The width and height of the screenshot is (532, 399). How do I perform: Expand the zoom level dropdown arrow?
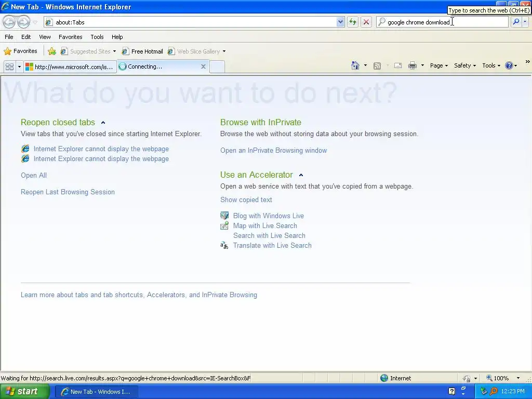[518, 378]
